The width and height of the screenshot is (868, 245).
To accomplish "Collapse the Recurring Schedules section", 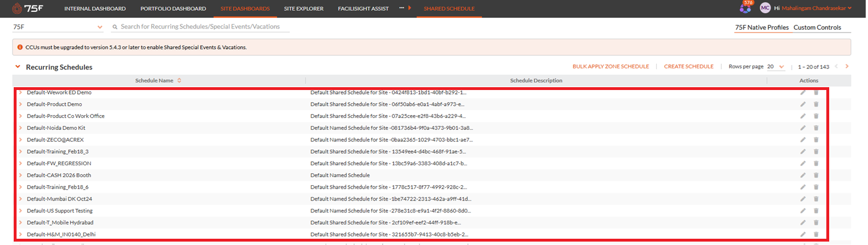I will 18,67.
